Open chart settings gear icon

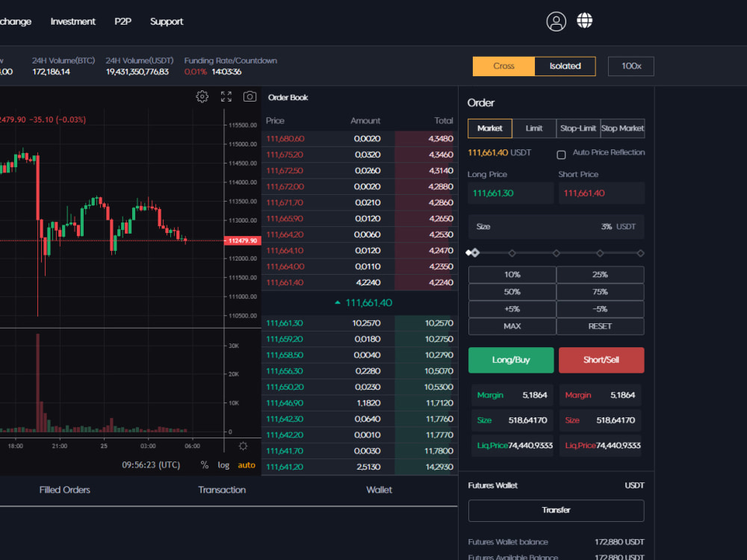tap(202, 96)
